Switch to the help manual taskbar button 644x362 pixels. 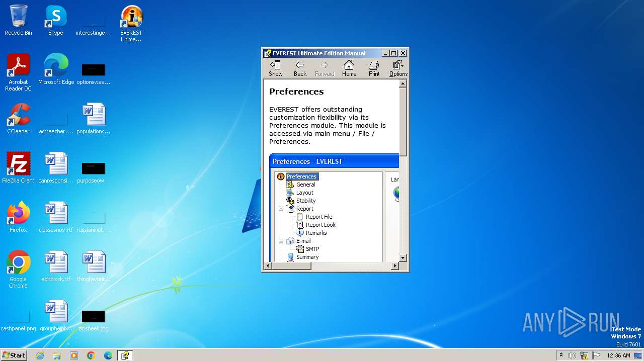click(x=125, y=355)
